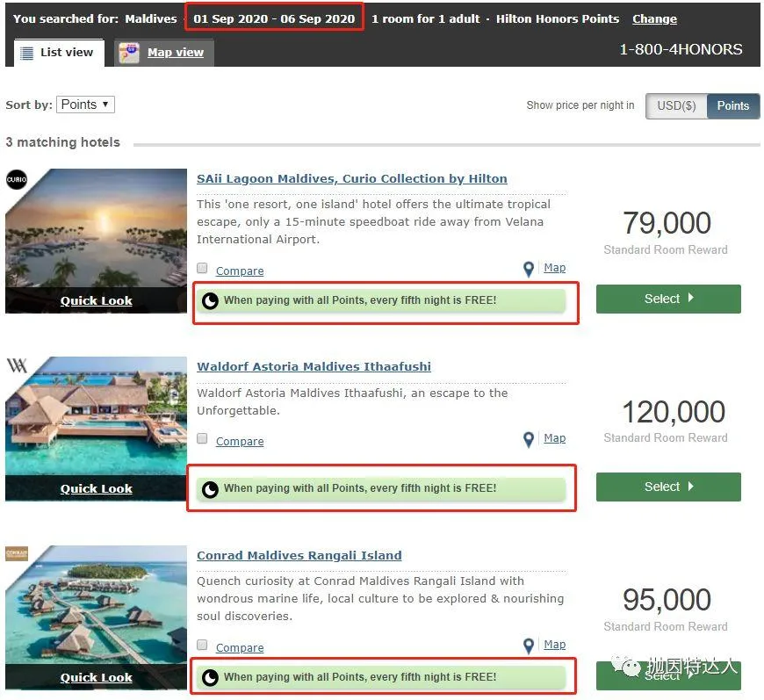The height and width of the screenshot is (700, 764).
Task: Tick Compare checkbox for Conrad Maldives Rangali
Action: (202, 645)
